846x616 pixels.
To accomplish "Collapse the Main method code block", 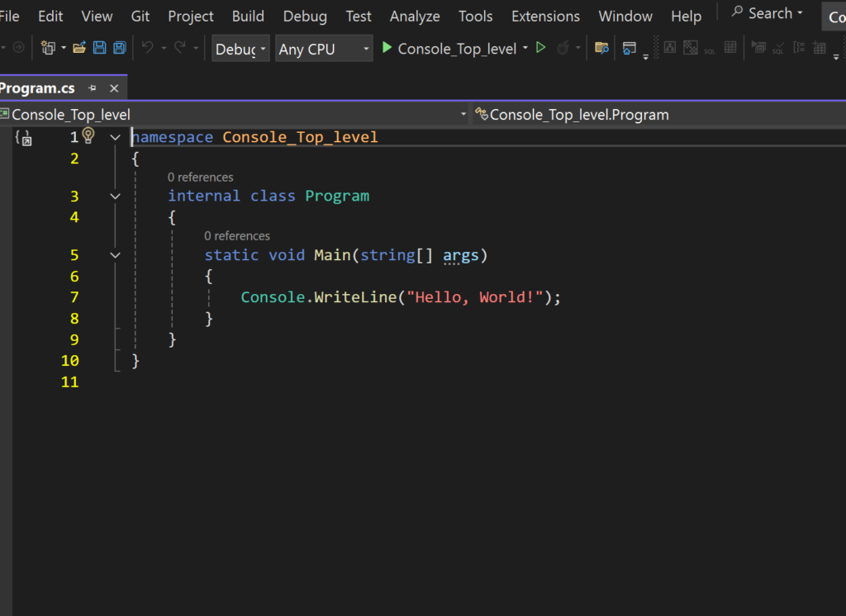I will [x=116, y=256].
